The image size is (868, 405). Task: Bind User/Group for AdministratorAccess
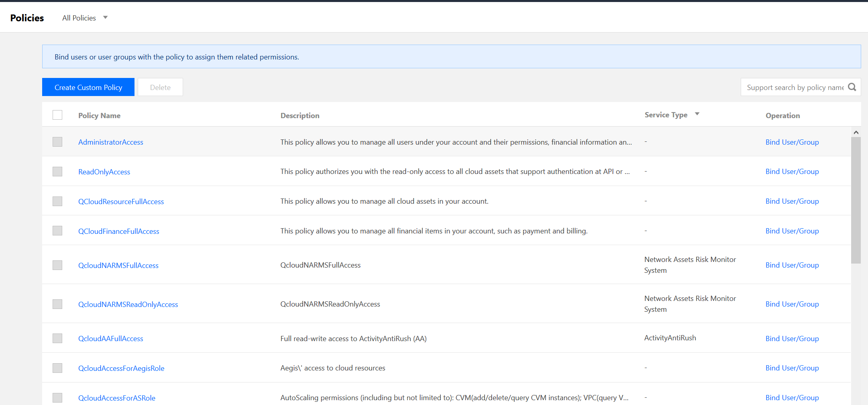(792, 142)
